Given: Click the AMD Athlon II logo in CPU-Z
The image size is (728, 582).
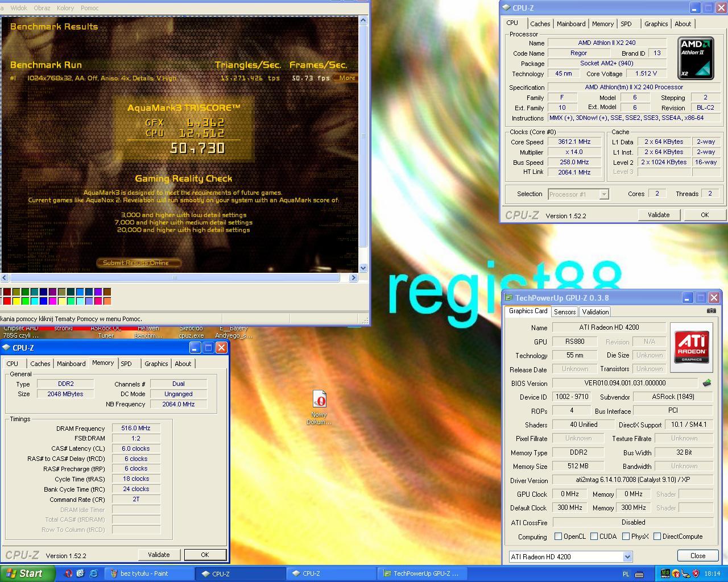Looking at the screenshot, I should coord(696,59).
